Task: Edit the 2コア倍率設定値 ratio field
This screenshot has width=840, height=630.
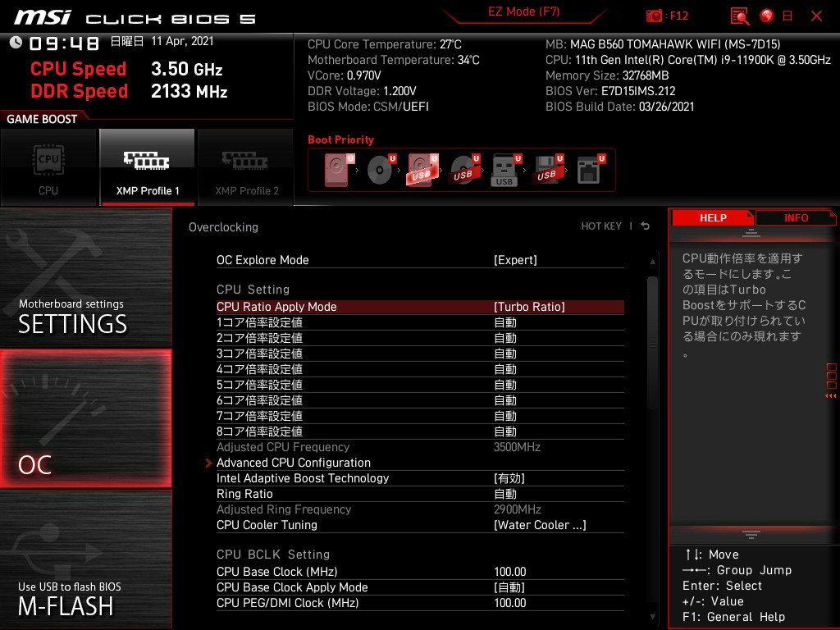Action: 420,338
